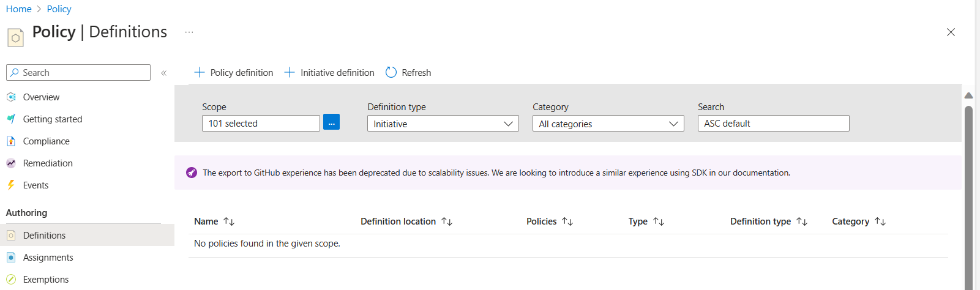
Task: Click the Overview icon in sidebar
Action: click(11, 97)
